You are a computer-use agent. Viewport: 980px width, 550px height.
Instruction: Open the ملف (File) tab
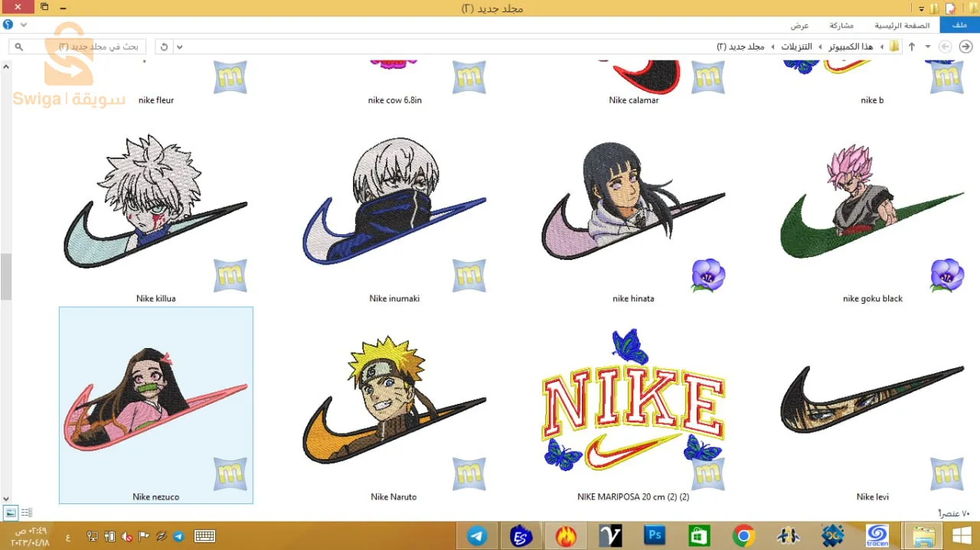(959, 25)
